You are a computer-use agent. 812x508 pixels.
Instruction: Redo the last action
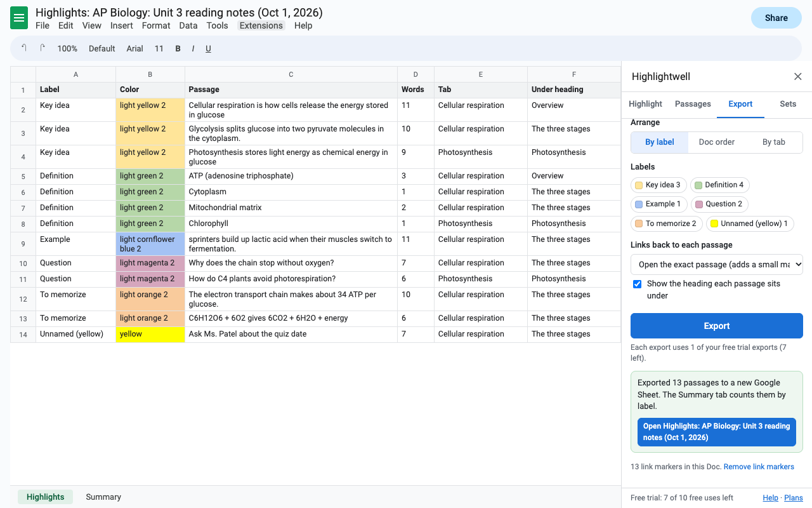coord(43,48)
